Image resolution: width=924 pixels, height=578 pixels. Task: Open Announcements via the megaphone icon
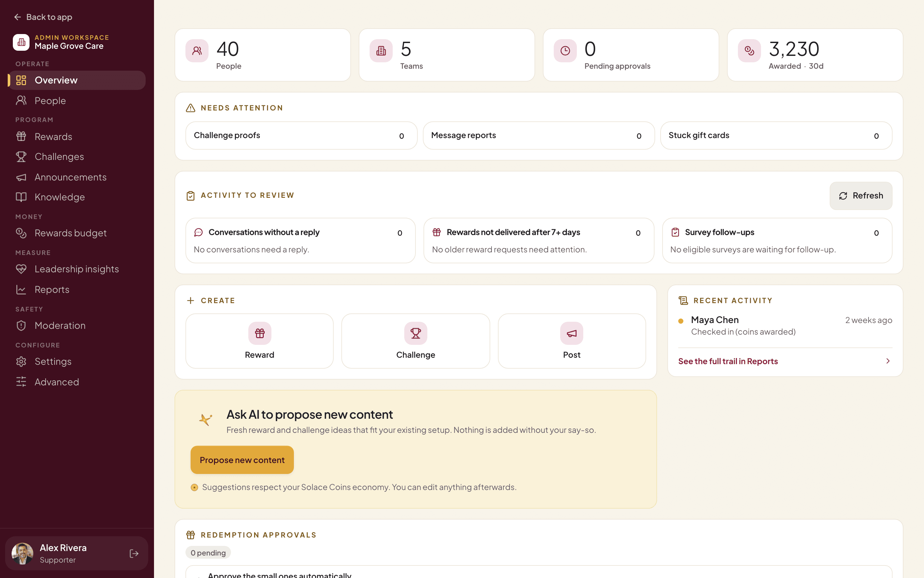(21, 177)
